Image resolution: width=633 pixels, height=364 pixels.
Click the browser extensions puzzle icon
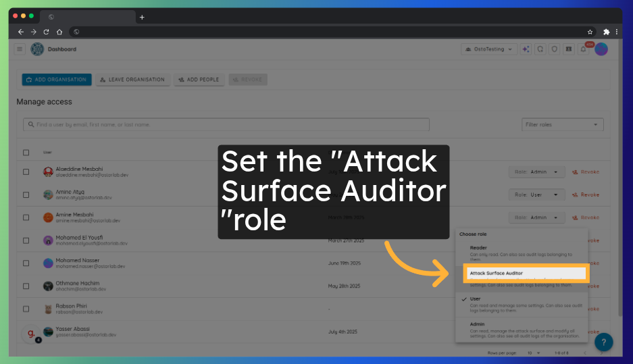click(606, 32)
